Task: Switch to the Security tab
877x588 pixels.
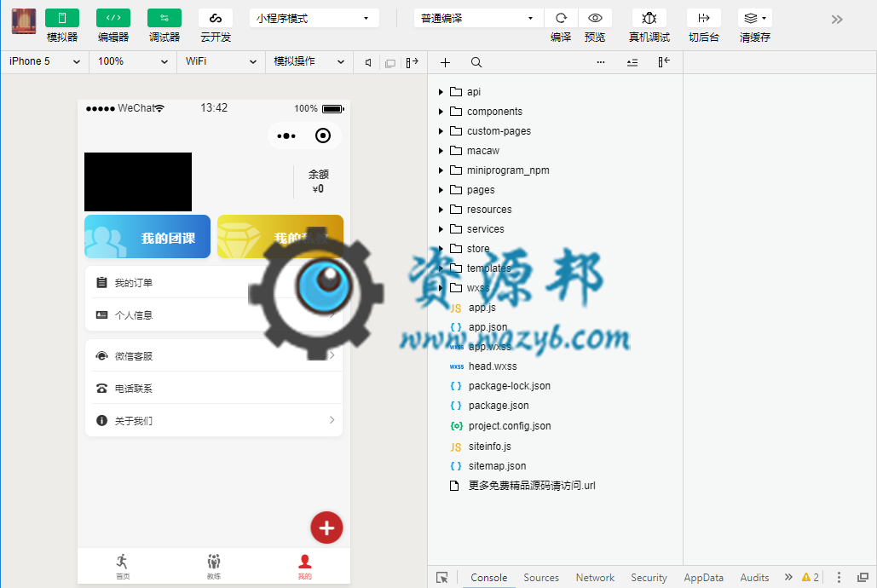Action: click(x=649, y=578)
